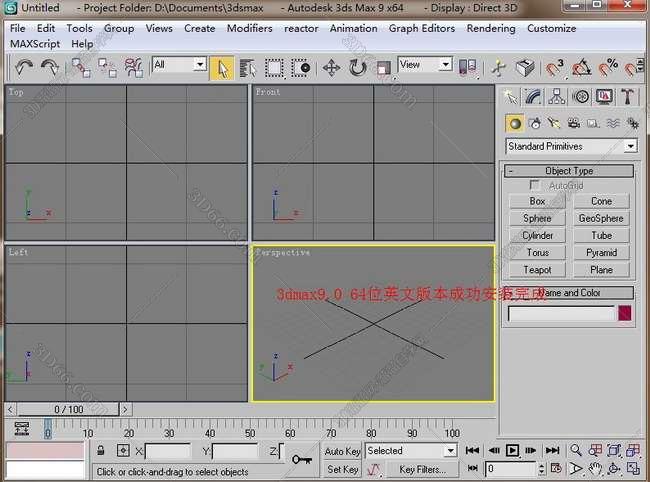Click the X coordinate input field
This screenshot has width=650, height=482.
168,451
